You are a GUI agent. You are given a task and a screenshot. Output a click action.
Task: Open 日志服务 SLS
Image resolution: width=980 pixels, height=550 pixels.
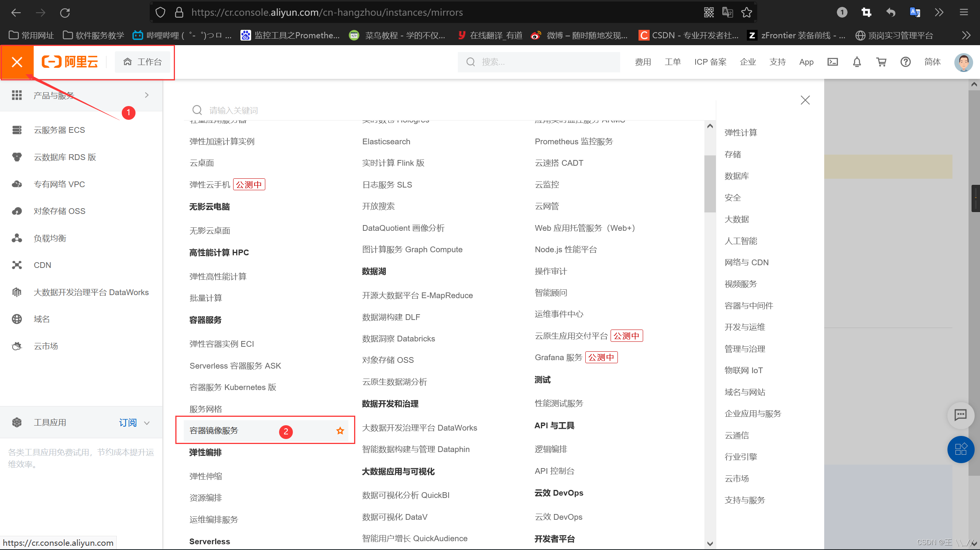pos(387,185)
